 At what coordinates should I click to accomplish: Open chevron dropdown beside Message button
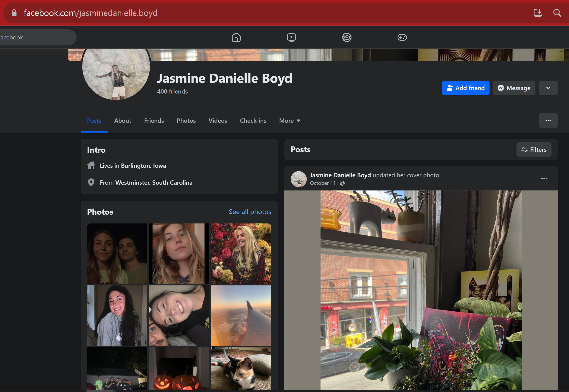(548, 88)
